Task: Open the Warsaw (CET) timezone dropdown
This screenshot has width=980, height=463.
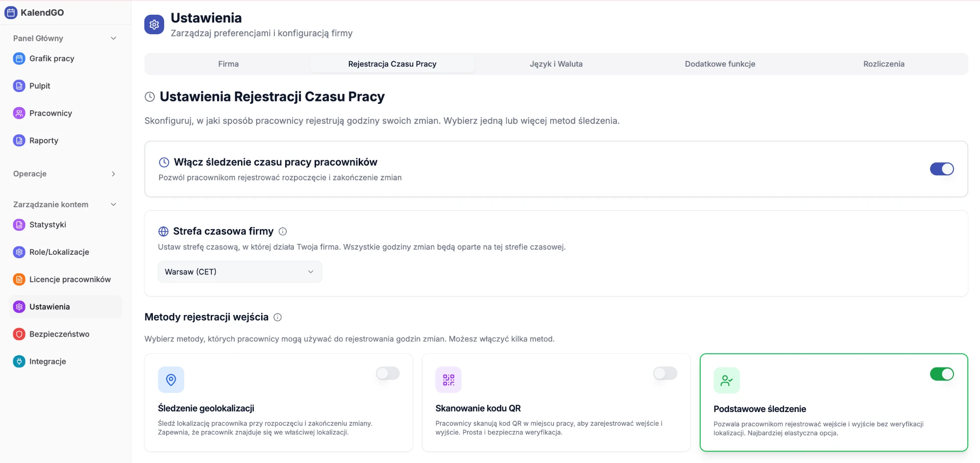Action: click(x=240, y=272)
